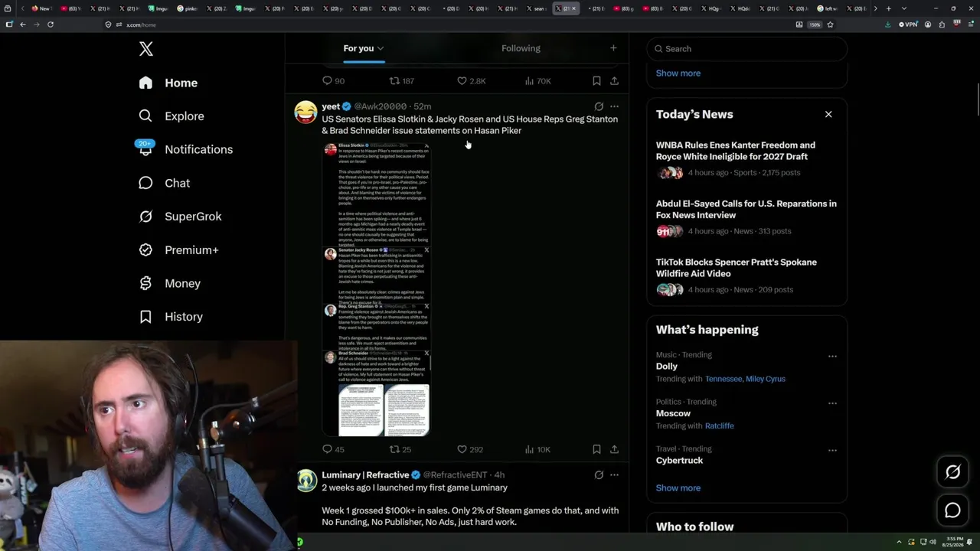Open the Cybertruck trending topic
980x551 pixels.
click(x=679, y=461)
